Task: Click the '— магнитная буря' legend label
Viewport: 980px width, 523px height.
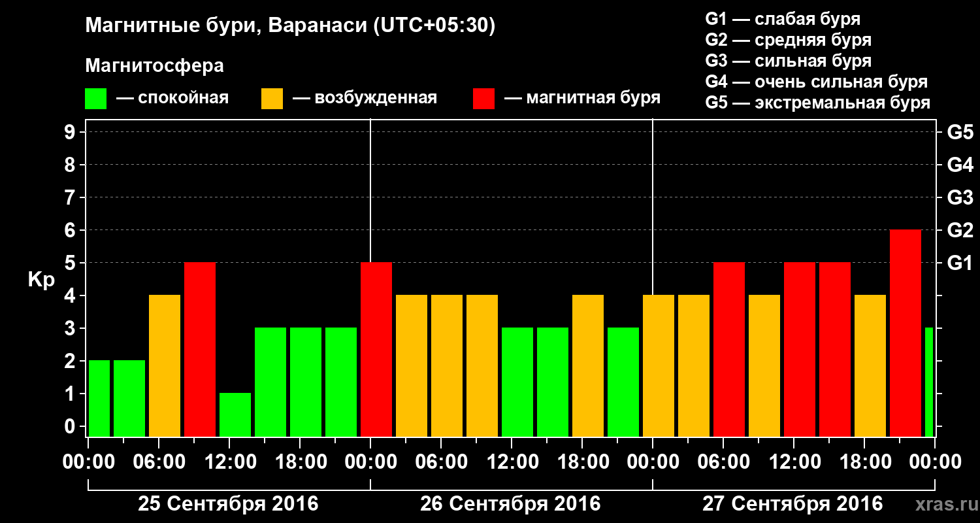Action: (583, 99)
